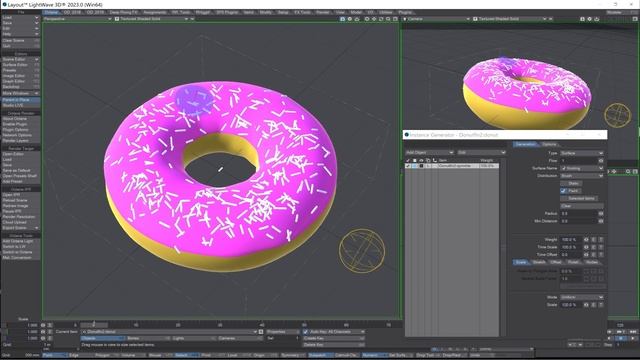Click the Static button in Instance Generator

click(x=571, y=183)
